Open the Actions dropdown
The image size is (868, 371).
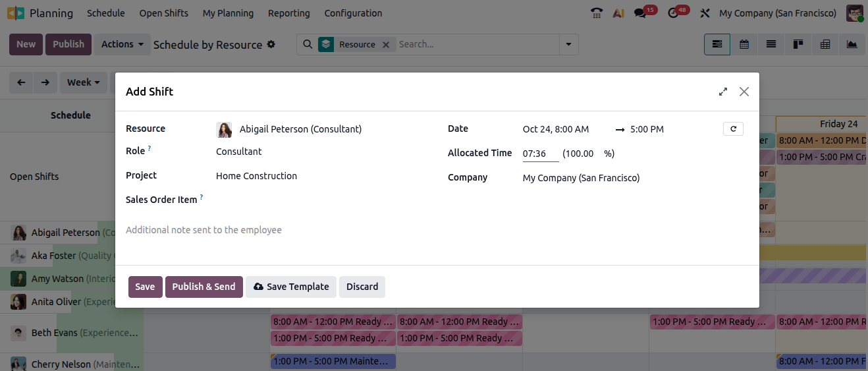tap(122, 44)
